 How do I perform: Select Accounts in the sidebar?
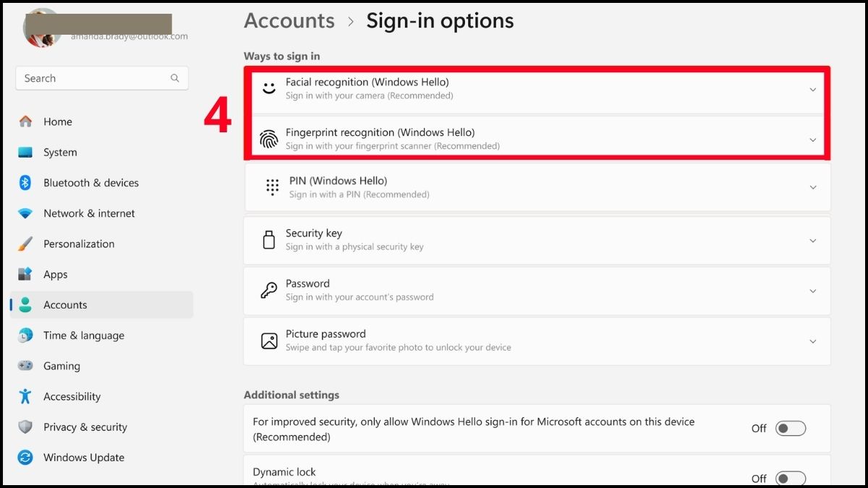pyautogui.click(x=102, y=305)
